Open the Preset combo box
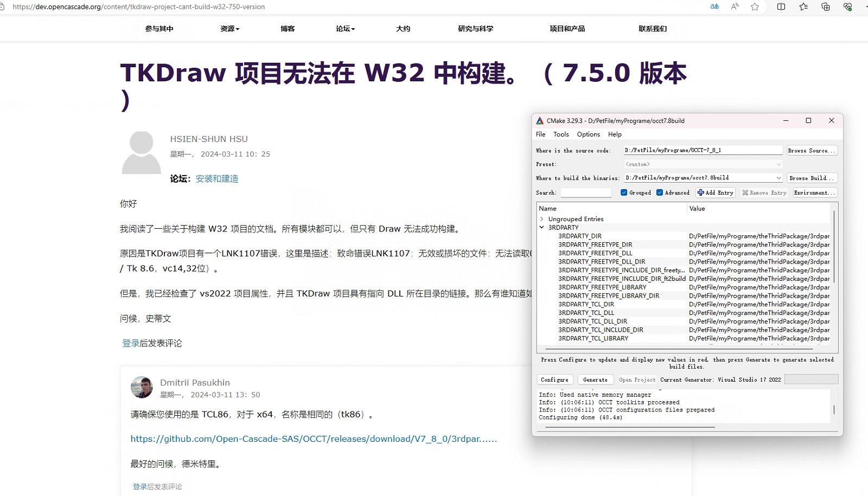 click(703, 164)
